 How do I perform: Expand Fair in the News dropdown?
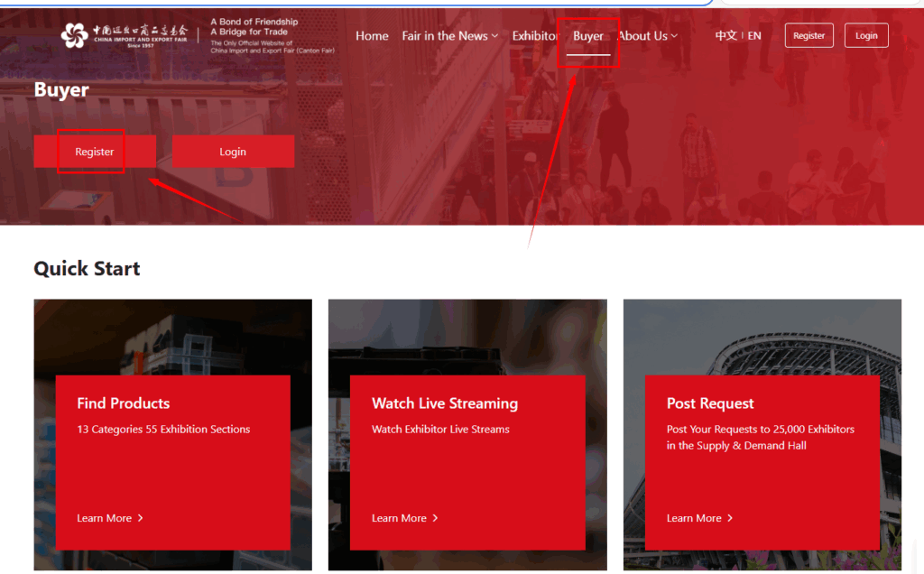coord(450,36)
